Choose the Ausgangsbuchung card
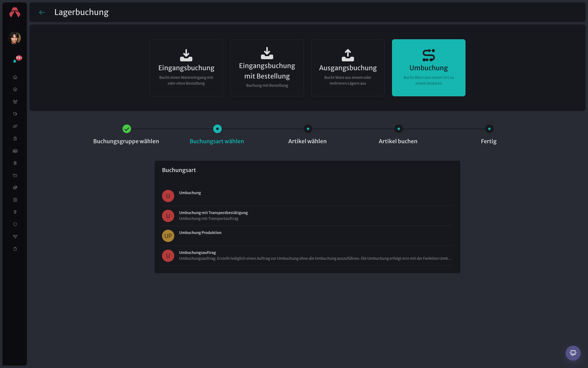Screen dimensions: 588x368 pyautogui.click(x=348, y=68)
